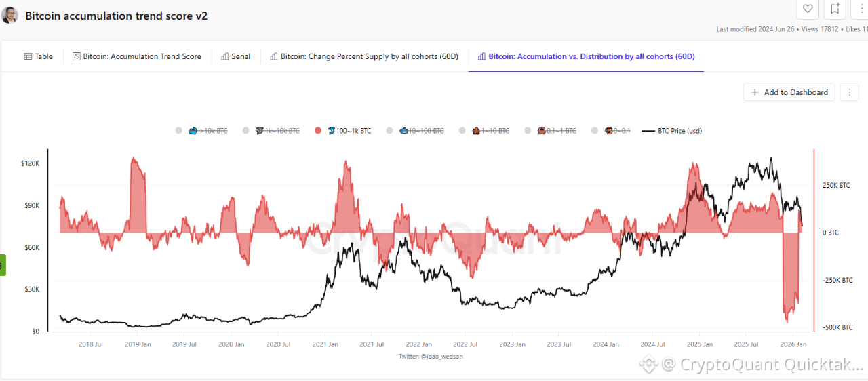Viewport: 868px width, 381px height.
Task: Enable the 1k~10k BTC legend series
Action: [278, 131]
